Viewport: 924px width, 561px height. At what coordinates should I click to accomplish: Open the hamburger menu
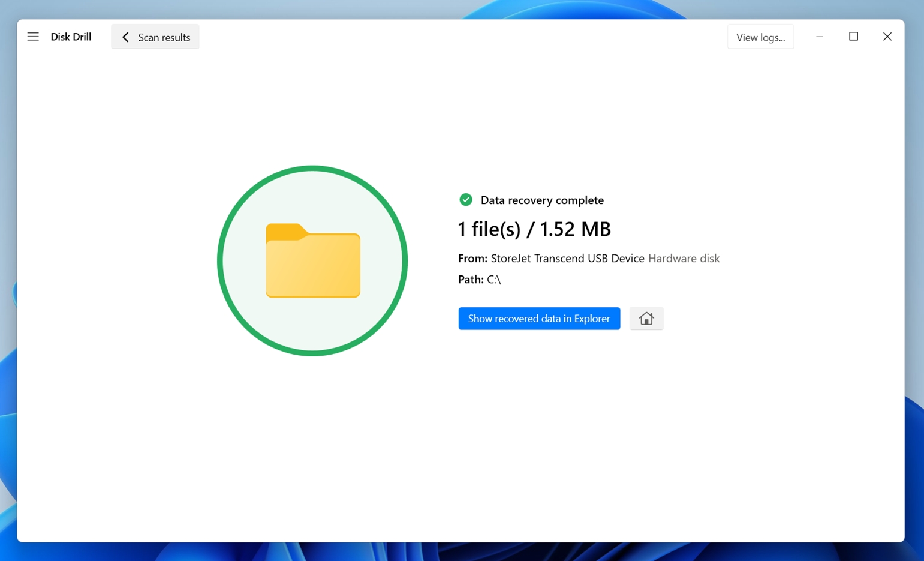click(33, 37)
